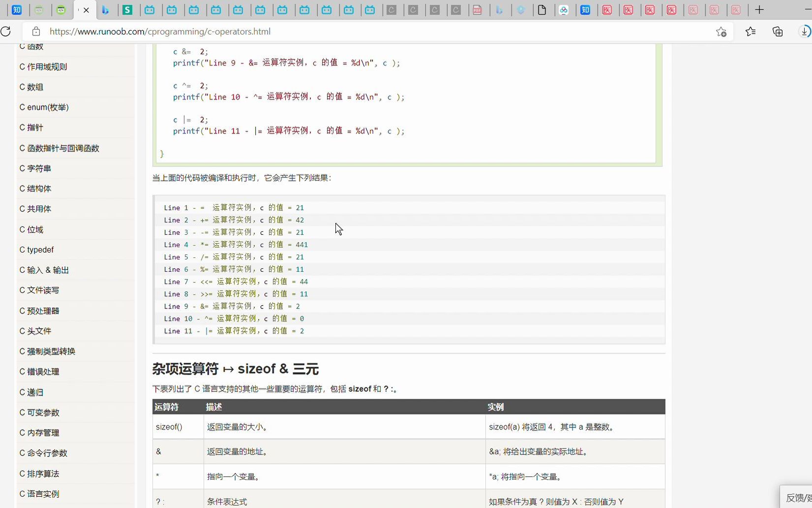The width and height of the screenshot is (812, 508).
Task: Open C 可变参数 chapter
Action: (x=39, y=413)
